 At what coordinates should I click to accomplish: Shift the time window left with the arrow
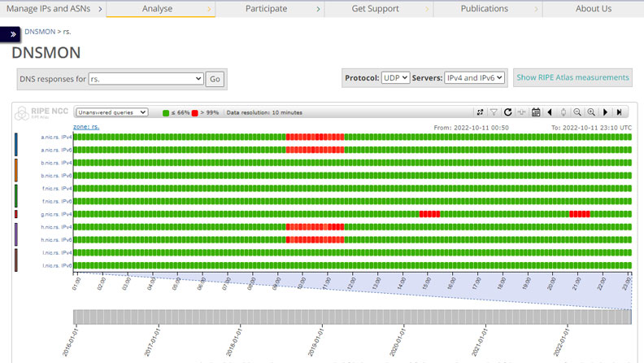550,112
